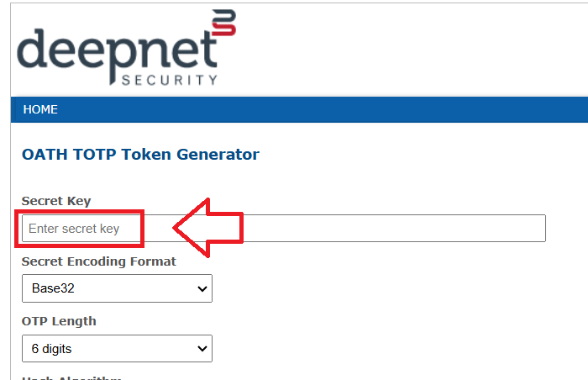Open the HOME menu item
The image size is (588, 380).
(x=40, y=109)
